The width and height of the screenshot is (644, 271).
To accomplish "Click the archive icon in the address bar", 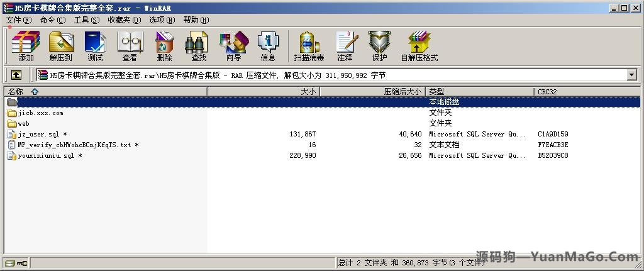I will pos(42,75).
